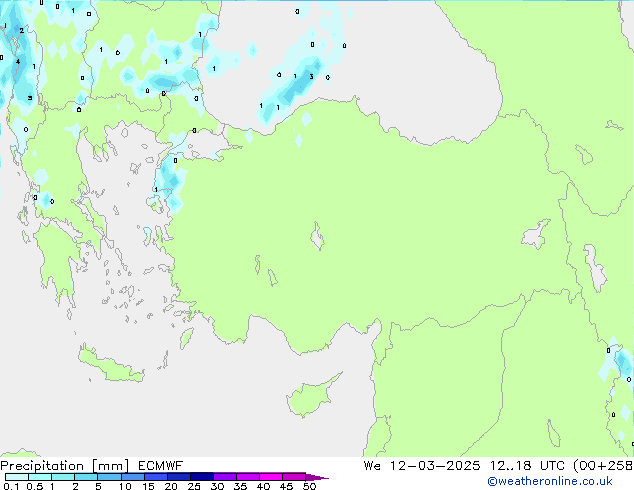
Task: Open the weatheronline.co.uk copyright link
Action: [x=549, y=481]
